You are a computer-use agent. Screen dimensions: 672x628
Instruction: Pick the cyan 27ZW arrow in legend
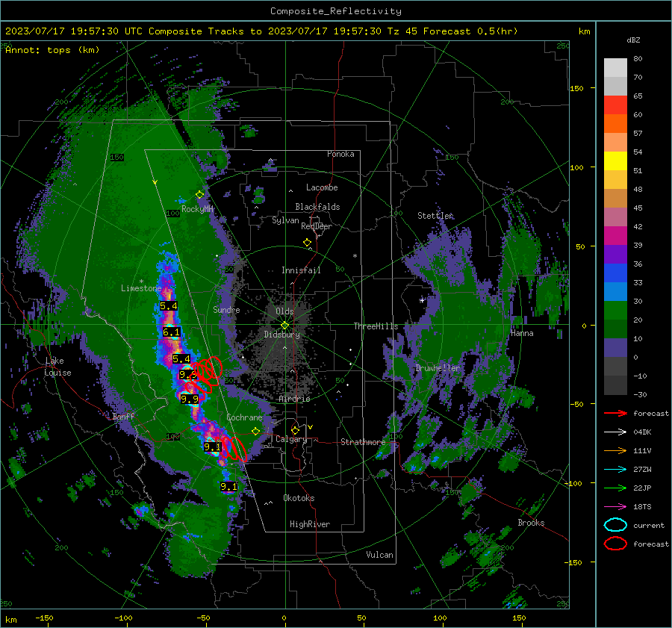[x=615, y=470]
